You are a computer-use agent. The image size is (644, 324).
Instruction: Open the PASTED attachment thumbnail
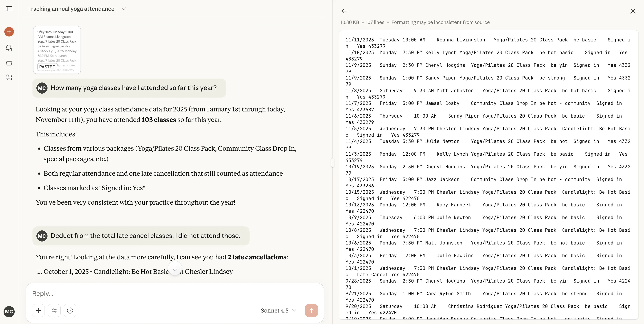click(57, 50)
